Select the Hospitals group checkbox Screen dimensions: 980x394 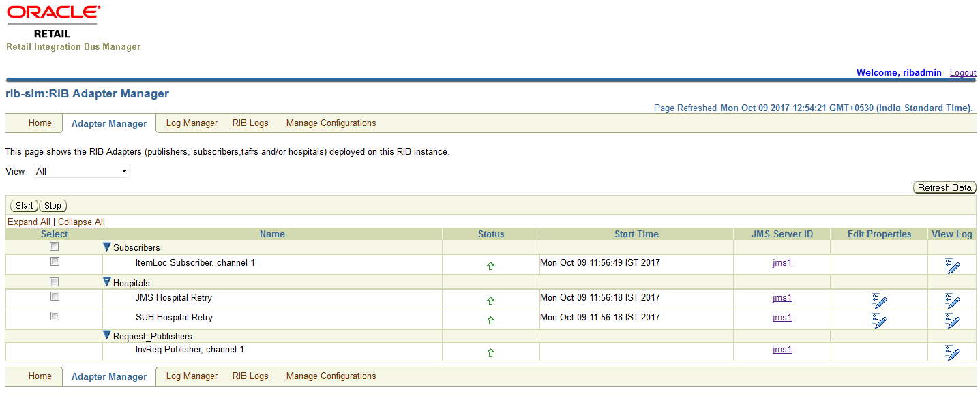[x=55, y=282]
